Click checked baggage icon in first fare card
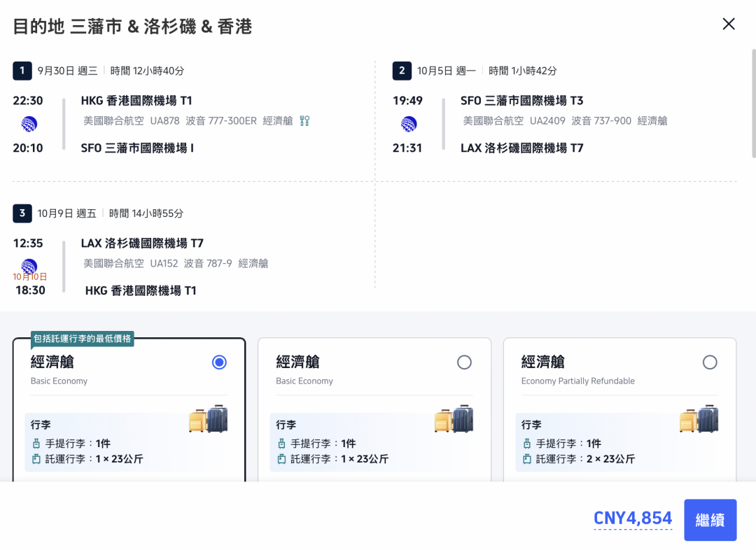Screen dimensions: 756x550 pos(36,459)
